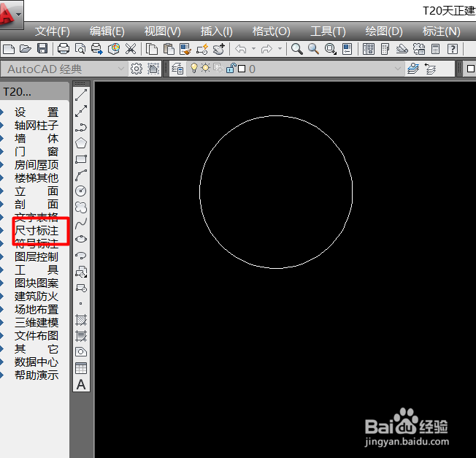The width and height of the screenshot is (476, 458).
Task: Click the Open file folder icon
Action: tap(26, 49)
